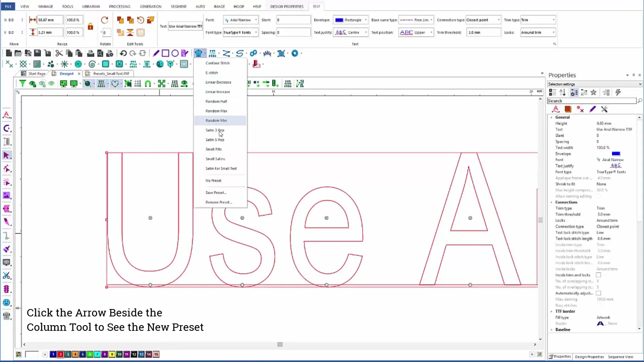Screen dimensions: 644x362
Task: Click the Undo icon in toolbar
Action: pos(123,53)
